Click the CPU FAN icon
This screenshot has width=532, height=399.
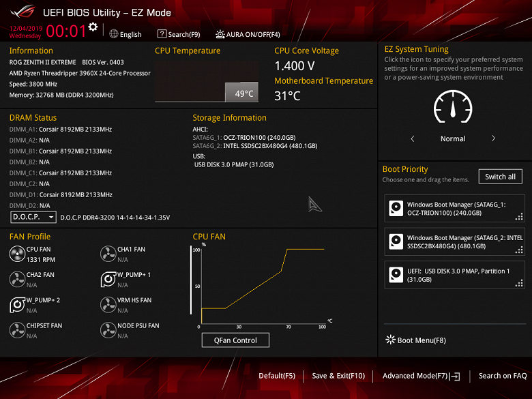(17, 254)
